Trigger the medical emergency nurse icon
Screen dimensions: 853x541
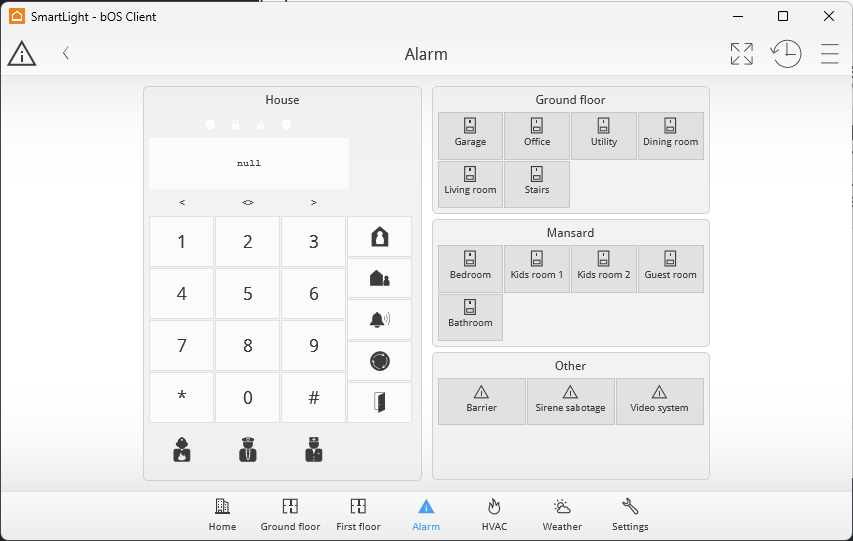314,450
